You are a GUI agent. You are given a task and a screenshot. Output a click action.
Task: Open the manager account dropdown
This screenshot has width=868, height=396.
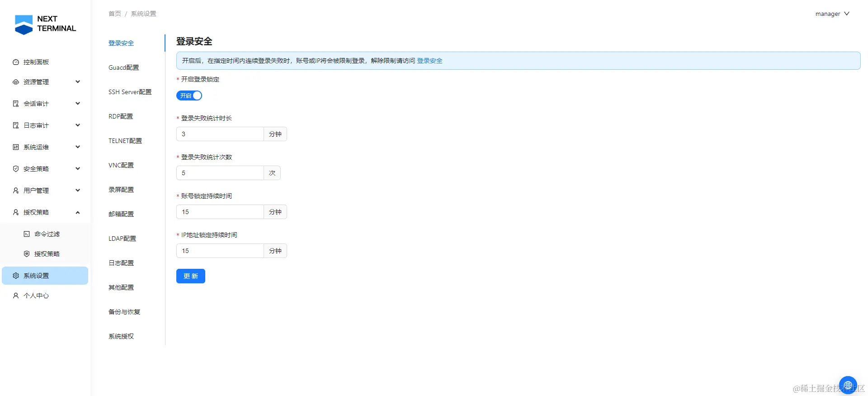832,14
